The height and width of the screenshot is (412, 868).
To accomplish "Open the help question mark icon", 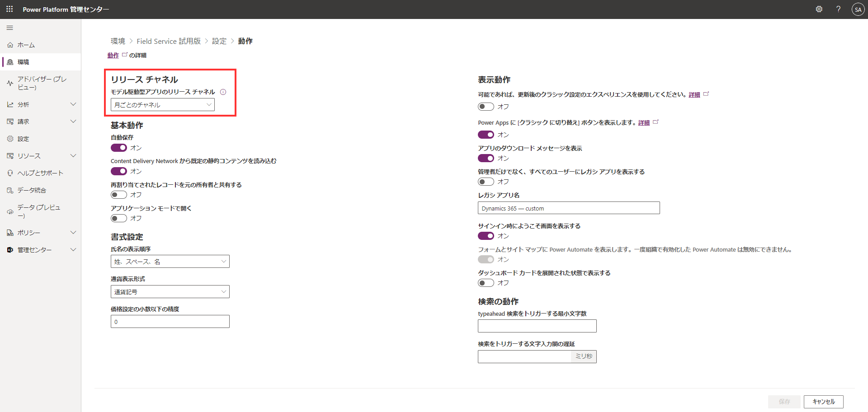I will click(x=838, y=9).
